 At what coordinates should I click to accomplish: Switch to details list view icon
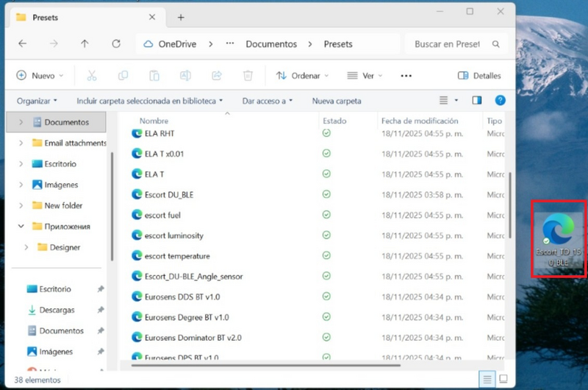coord(487,380)
